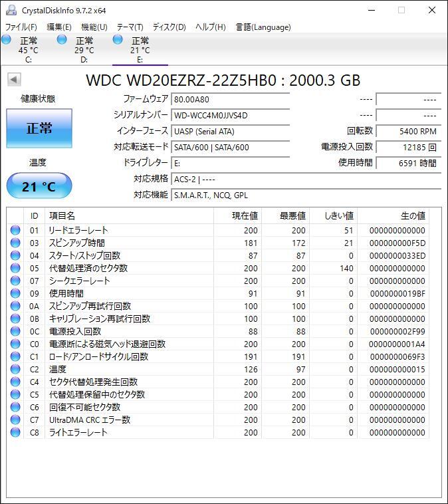
Task: Click the blue status icon for ID C0
Action: pos(15,344)
